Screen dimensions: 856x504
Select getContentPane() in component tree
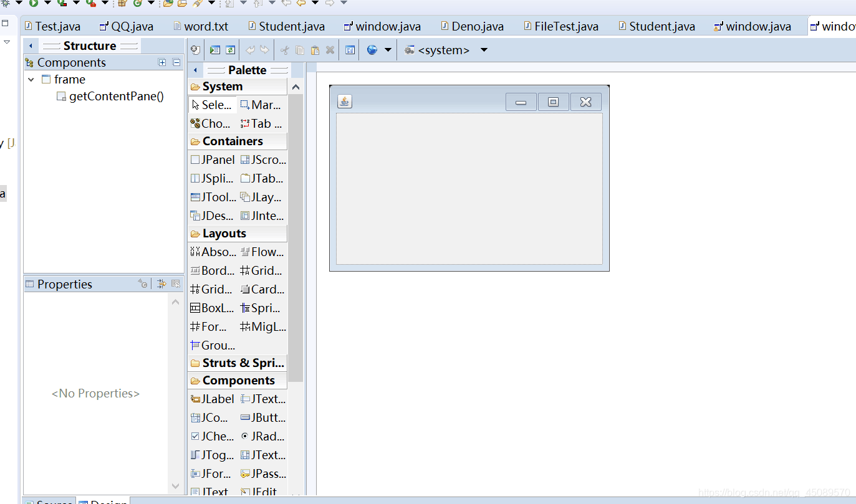click(x=110, y=97)
